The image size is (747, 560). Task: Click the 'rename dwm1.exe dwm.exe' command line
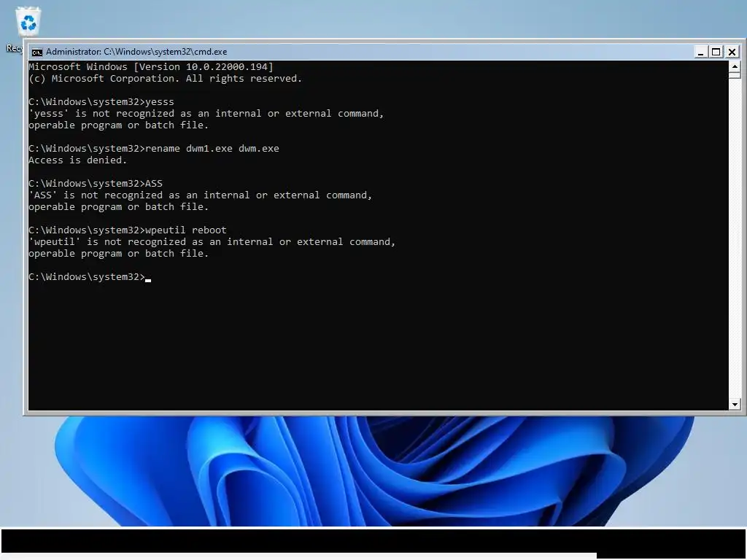click(153, 149)
